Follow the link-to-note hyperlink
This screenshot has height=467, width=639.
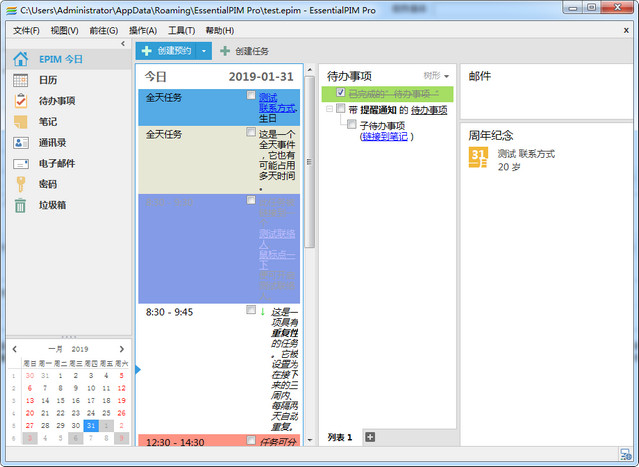(384, 136)
